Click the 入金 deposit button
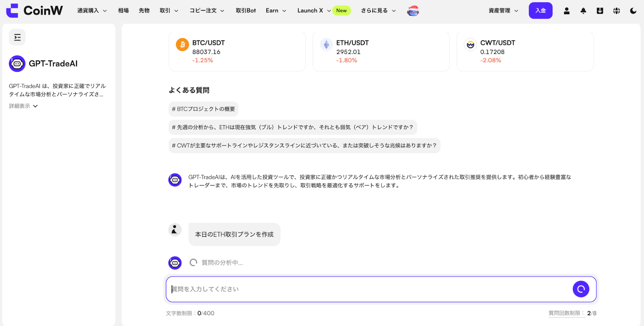This screenshot has width=644, height=326. point(540,10)
